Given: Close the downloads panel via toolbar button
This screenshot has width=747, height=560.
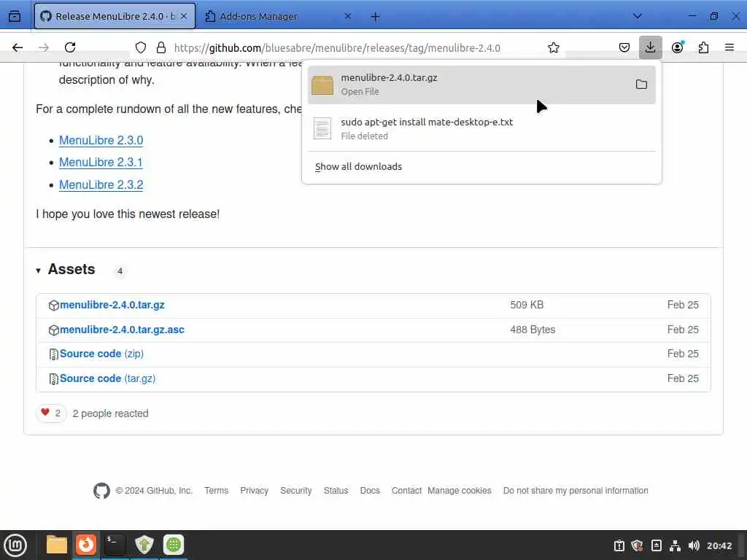Looking at the screenshot, I should (x=650, y=47).
